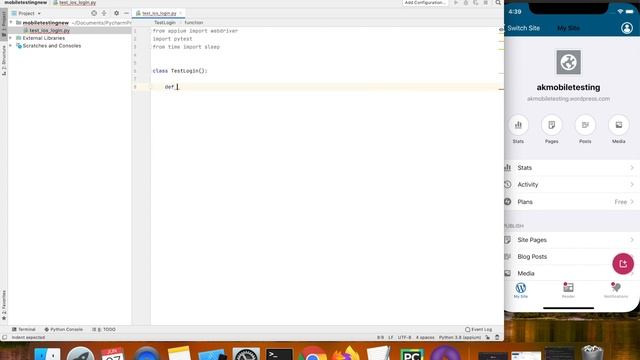Hide the Project panel with the minus icon
The height and width of the screenshot is (360, 640).
tap(126, 13)
